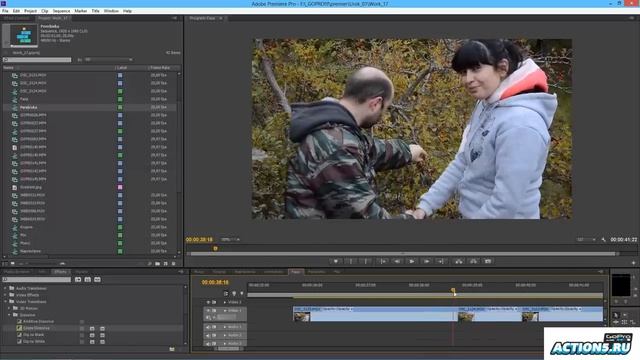Click the Find icon in Project panel
640x360 pixels.
coord(149,264)
